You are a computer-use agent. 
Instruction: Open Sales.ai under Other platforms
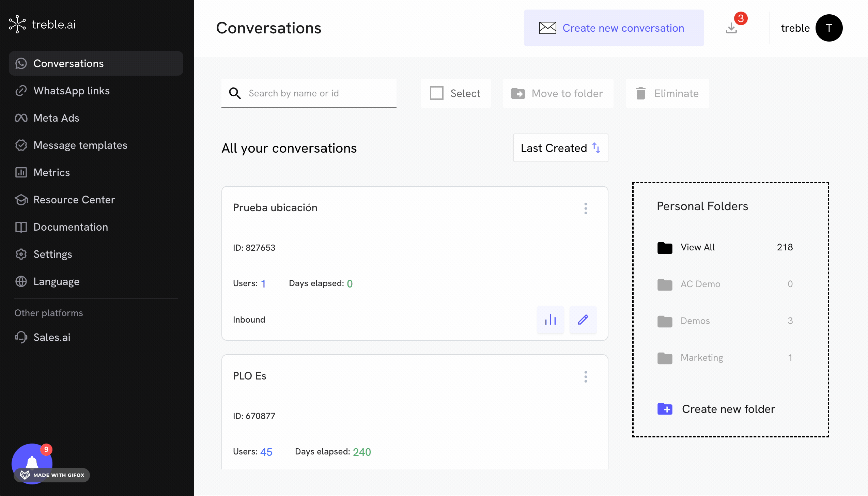pyautogui.click(x=52, y=337)
